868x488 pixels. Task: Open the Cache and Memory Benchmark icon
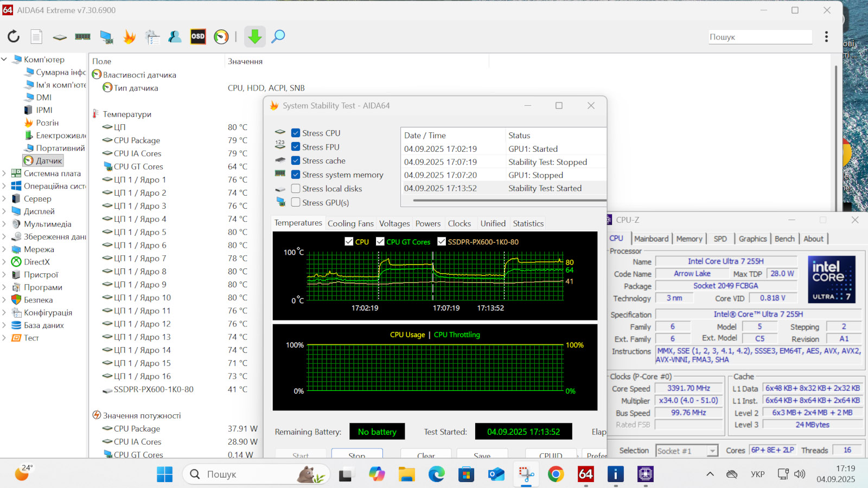click(82, 36)
